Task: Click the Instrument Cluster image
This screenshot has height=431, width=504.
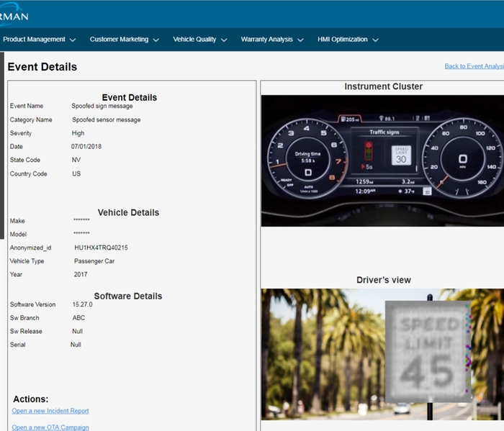Action: [x=382, y=160]
